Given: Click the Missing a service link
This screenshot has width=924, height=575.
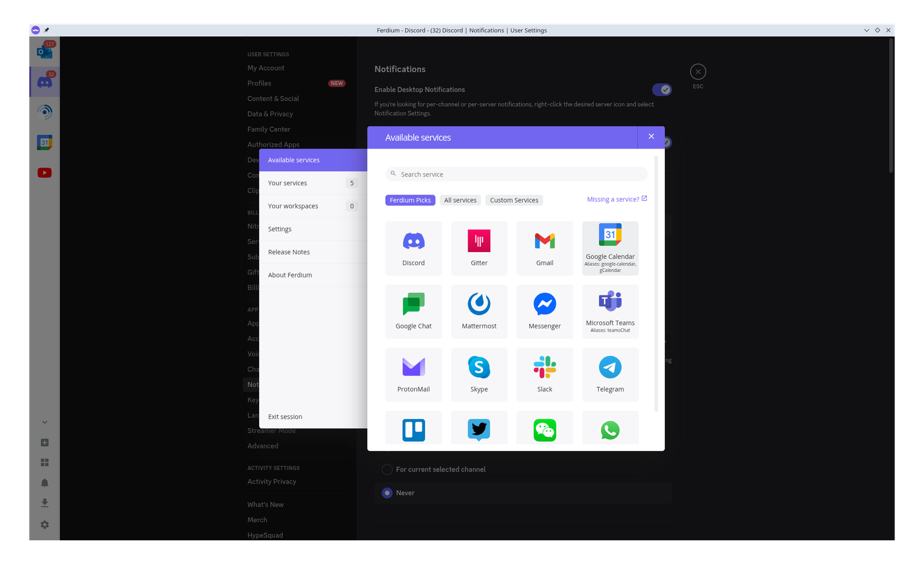Looking at the screenshot, I should pyautogui.click(x=614, y=199).
